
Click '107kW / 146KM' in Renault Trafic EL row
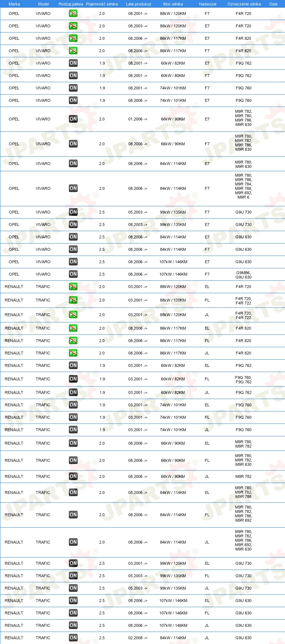pos(173,601)
